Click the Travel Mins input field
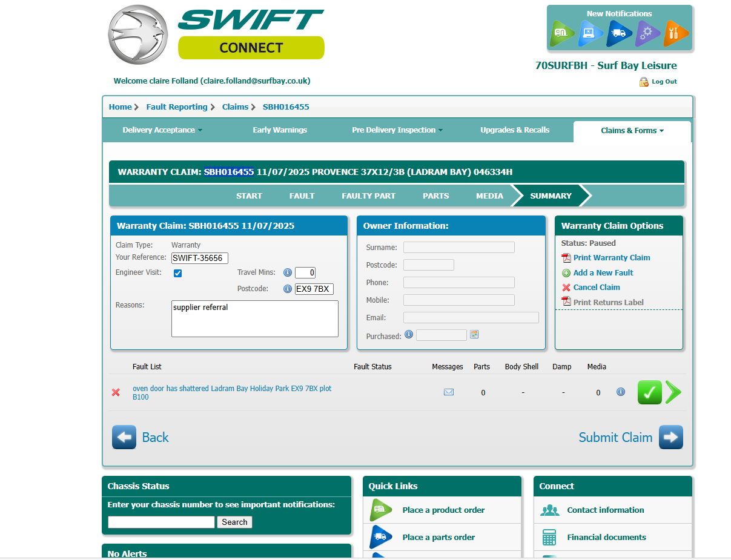The image size is (731, 560). pos(305,273)
